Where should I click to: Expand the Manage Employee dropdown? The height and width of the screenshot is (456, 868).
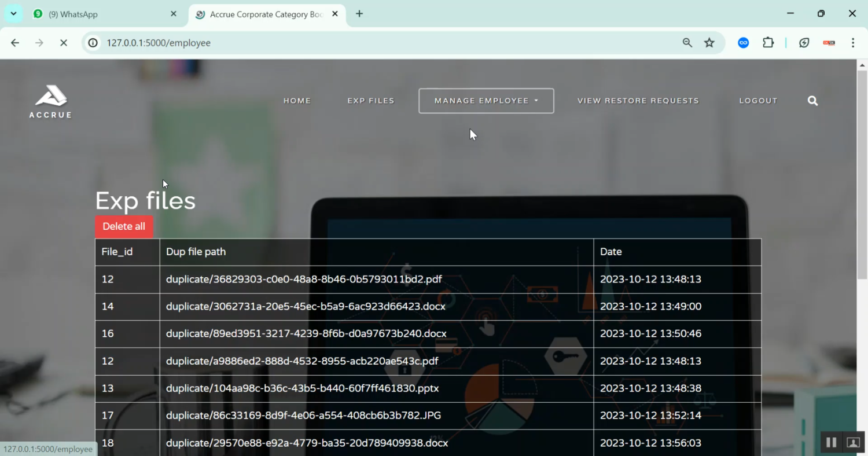pos(486,101)
